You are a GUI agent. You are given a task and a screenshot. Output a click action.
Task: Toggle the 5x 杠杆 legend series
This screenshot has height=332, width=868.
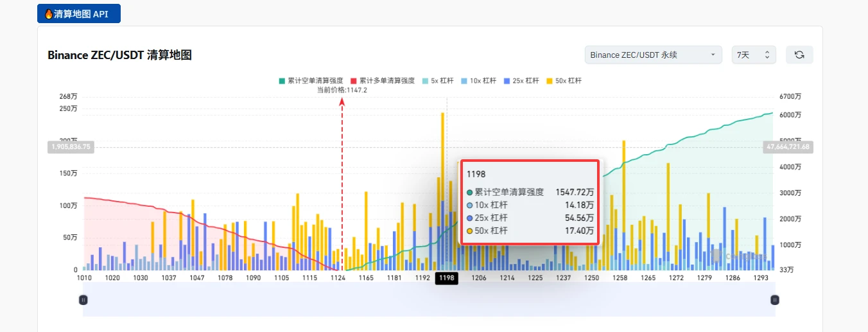coord(437,81)
